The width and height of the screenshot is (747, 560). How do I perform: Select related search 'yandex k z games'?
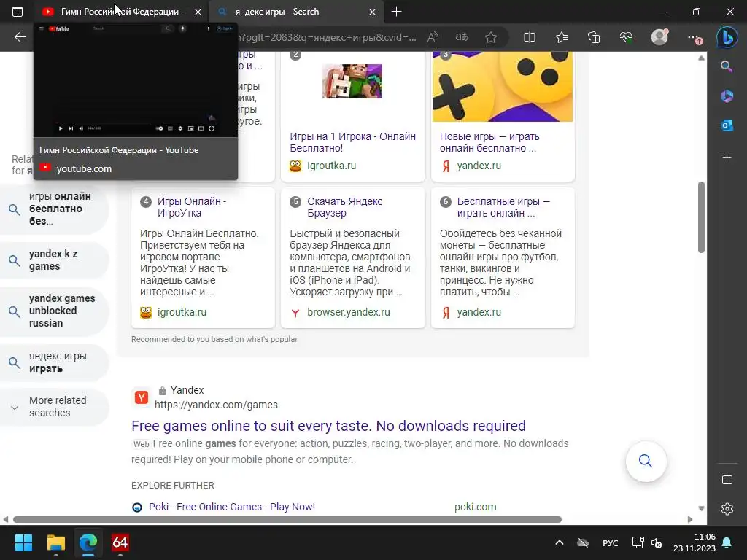point(54,260)
